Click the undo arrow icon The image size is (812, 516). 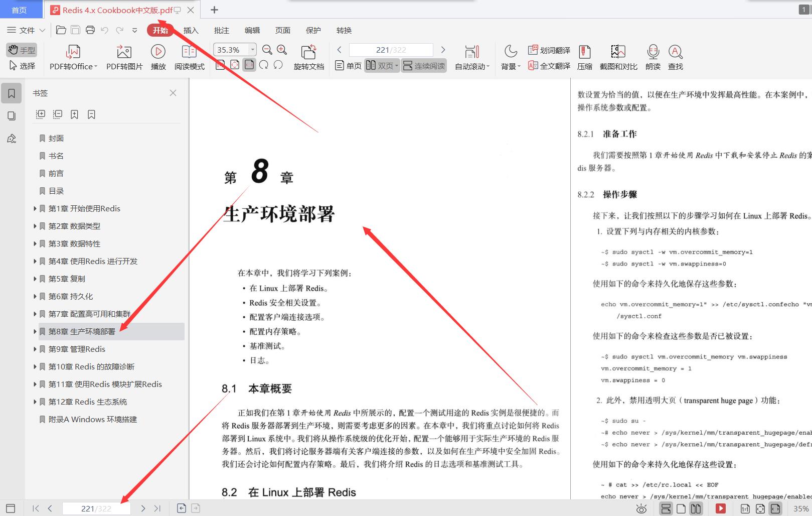104,30
